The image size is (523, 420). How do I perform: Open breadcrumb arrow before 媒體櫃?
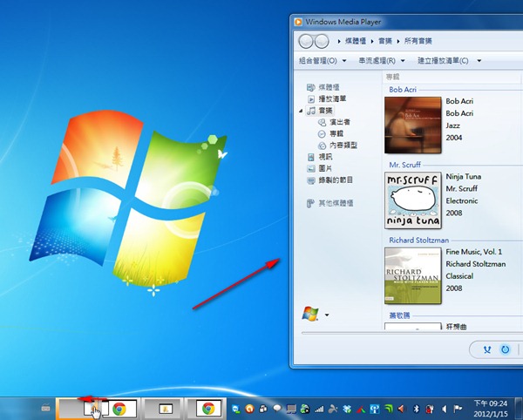tap(339, 41)
